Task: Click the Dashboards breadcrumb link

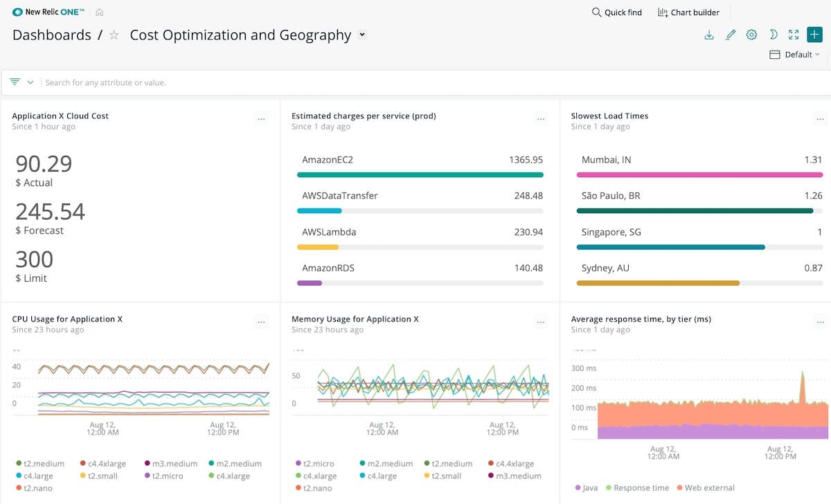Action: (52, 35)
